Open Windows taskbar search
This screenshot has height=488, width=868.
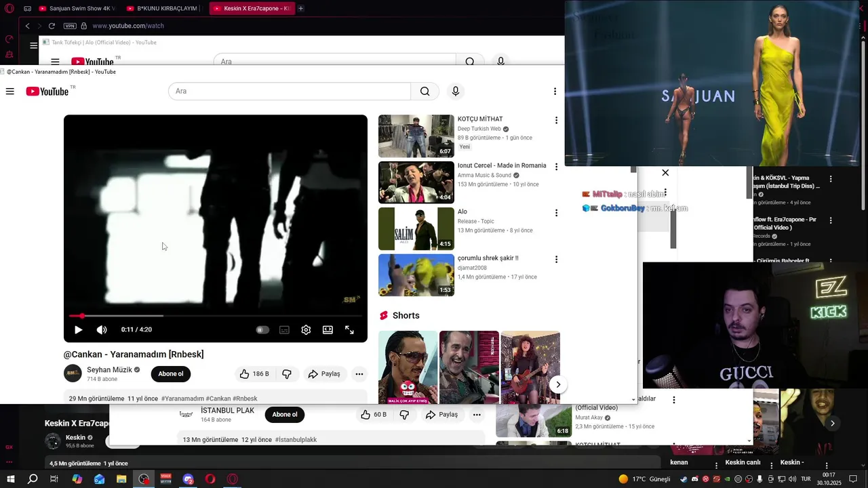[x=33, y=479]
